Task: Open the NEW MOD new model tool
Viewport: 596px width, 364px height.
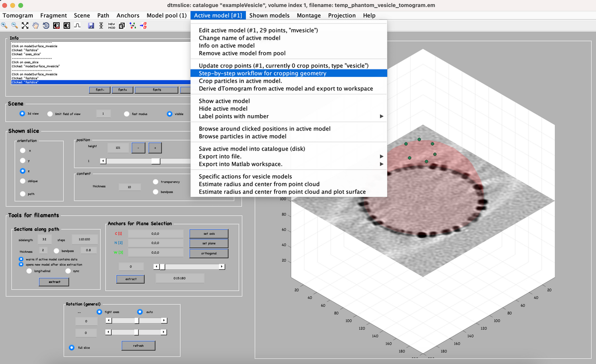Action: 112,26
